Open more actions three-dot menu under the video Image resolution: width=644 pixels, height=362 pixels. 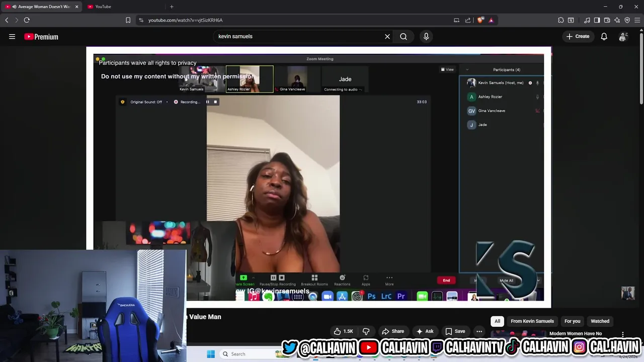pyautogui.click(x=479, y=331)
